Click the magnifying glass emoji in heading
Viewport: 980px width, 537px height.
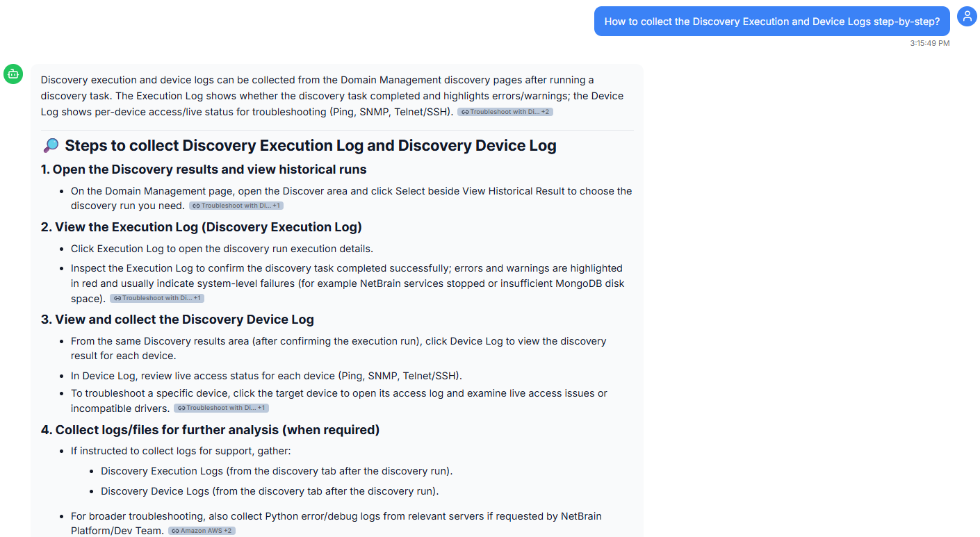51,146
